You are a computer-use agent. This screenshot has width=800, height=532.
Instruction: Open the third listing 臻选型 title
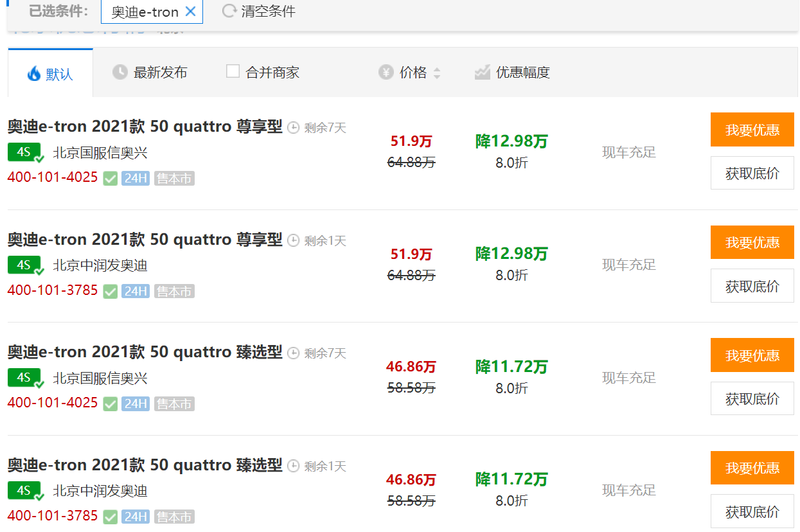click(145, 352)
